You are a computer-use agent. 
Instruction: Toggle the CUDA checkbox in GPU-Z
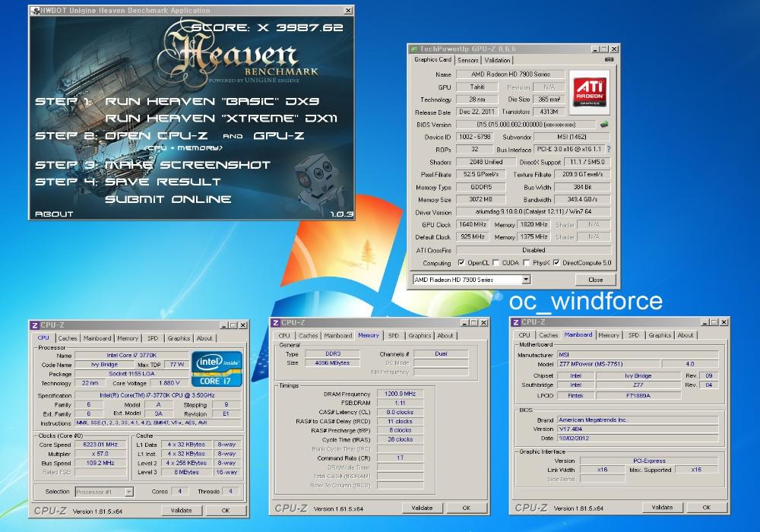pyautogui.click(x=496, y=263)
